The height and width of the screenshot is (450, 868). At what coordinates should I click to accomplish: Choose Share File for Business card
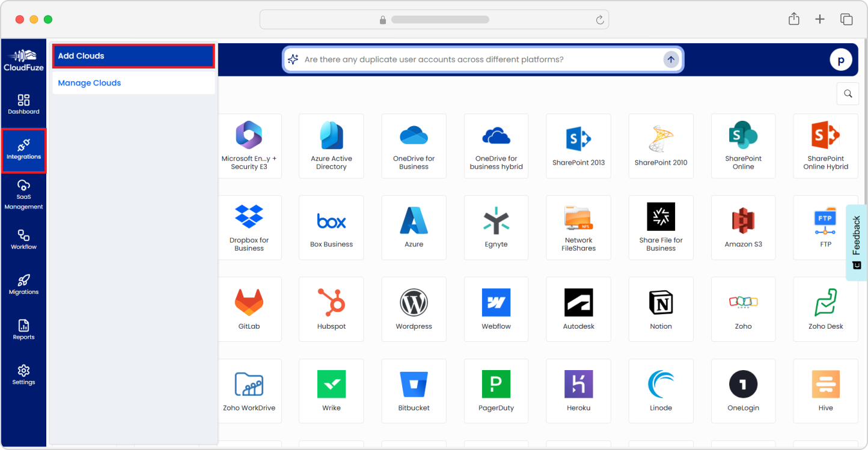click(661, 228)
